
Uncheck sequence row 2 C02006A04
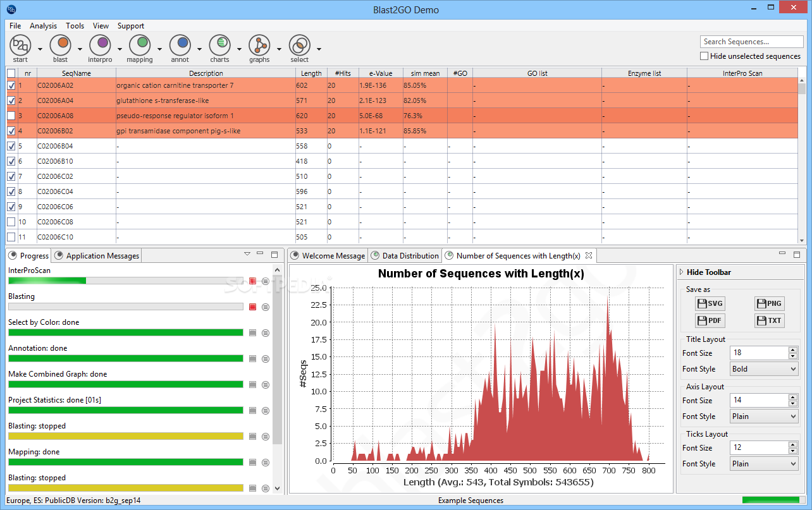coord(11,100)
